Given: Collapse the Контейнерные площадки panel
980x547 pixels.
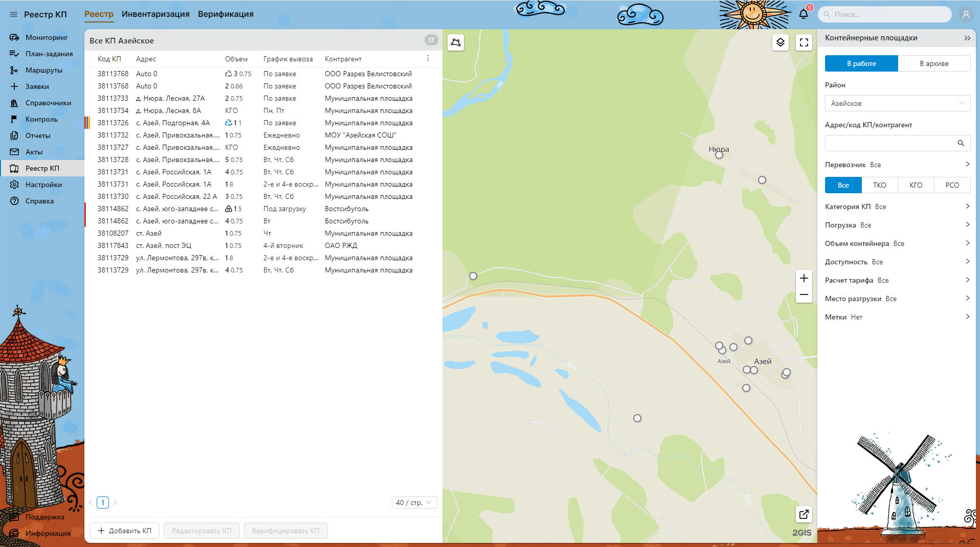Looking at the screenshot, I should tap(967, 38).
